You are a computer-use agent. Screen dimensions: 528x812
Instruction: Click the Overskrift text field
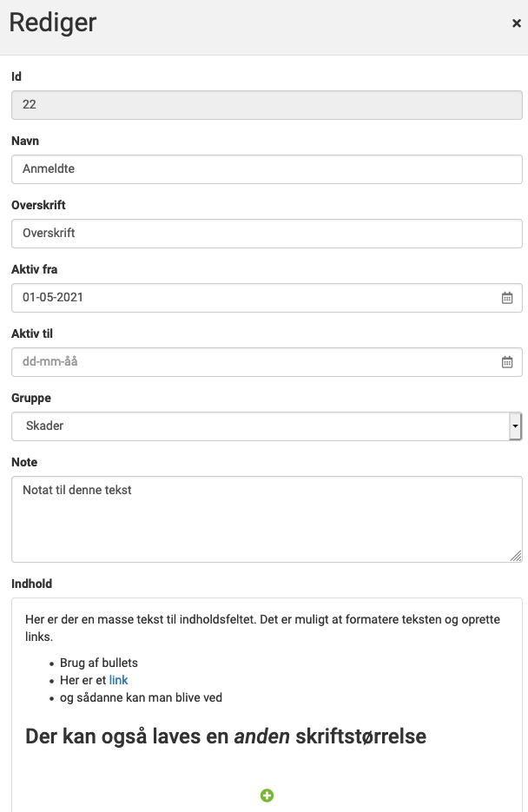click(x=267, y=234)
